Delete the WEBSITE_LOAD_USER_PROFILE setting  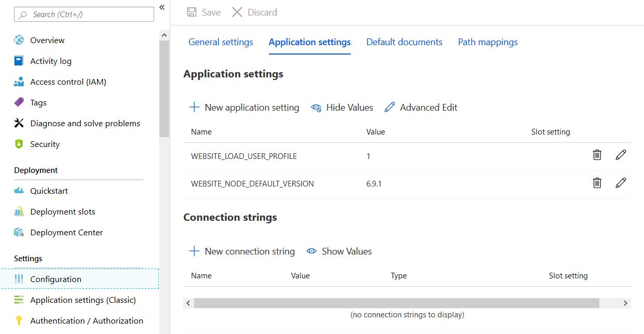[597, 155]
